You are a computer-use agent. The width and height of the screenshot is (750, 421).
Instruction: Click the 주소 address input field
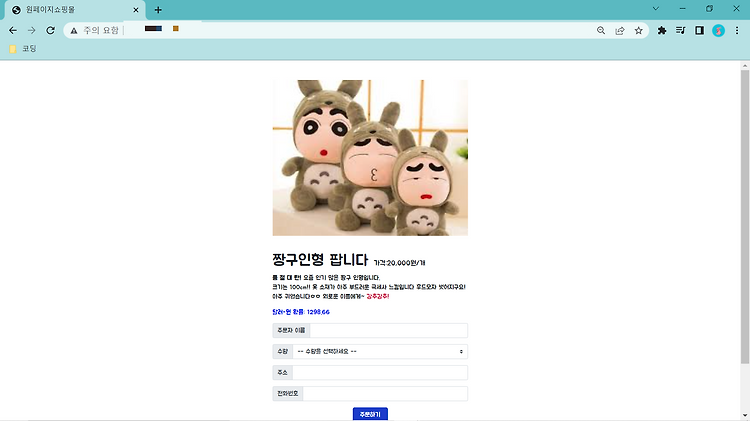(380, 372)
